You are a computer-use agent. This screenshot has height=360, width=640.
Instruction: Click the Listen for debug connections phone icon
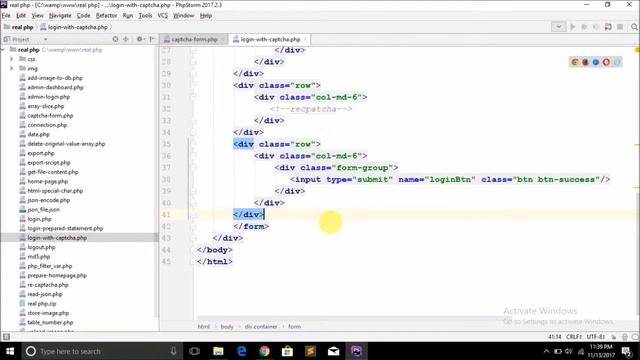pyautogui.click(x=608, y=27)
